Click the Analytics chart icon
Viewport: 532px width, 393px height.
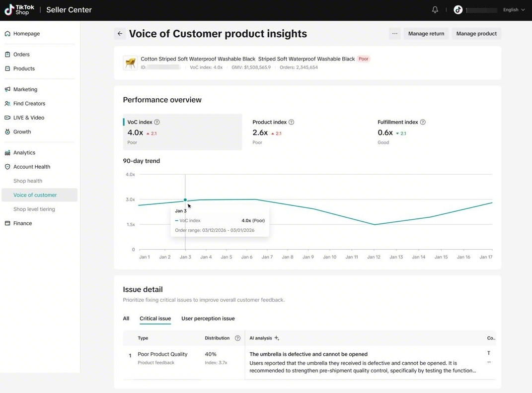tap(7, 153)
